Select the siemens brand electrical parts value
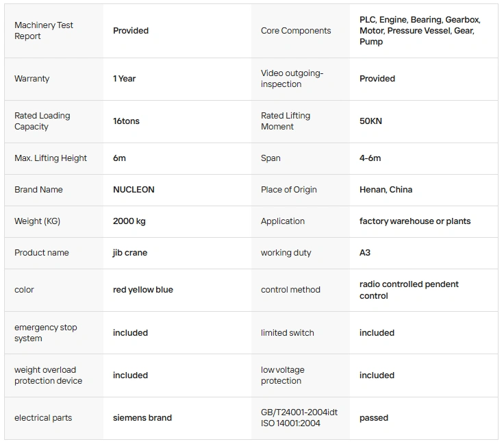The image size is (504, 444). coord(142,418)
